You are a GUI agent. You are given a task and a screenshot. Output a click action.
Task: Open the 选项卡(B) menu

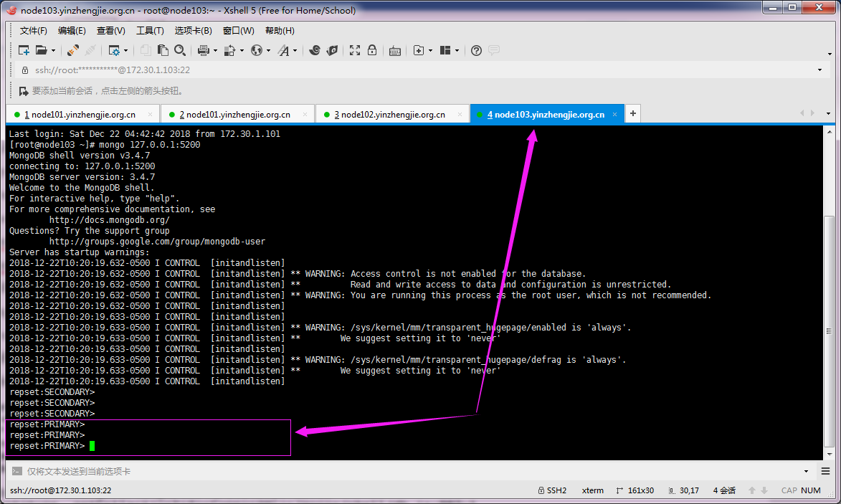(x=194, y=31)
